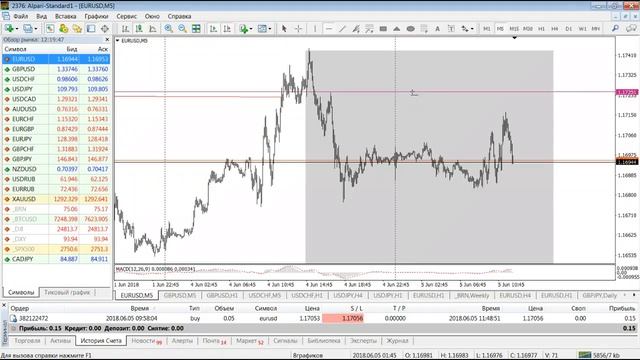640x360 pixels.
Task: Zoom in the chart with plus magnifier
Action: [x=169, y=29]
